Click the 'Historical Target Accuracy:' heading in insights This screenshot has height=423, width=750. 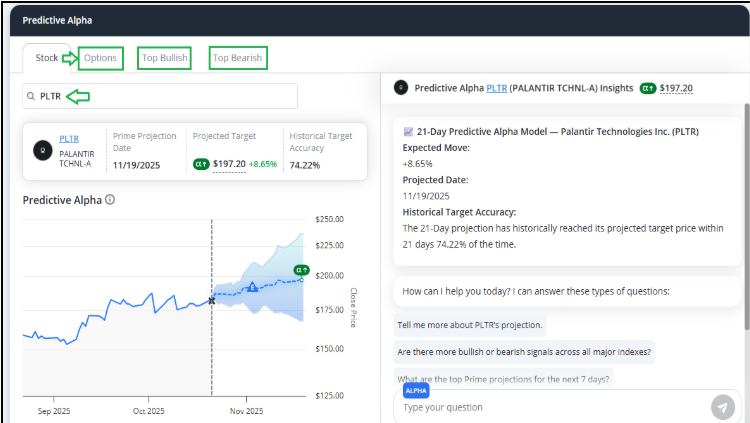[459, 212]
